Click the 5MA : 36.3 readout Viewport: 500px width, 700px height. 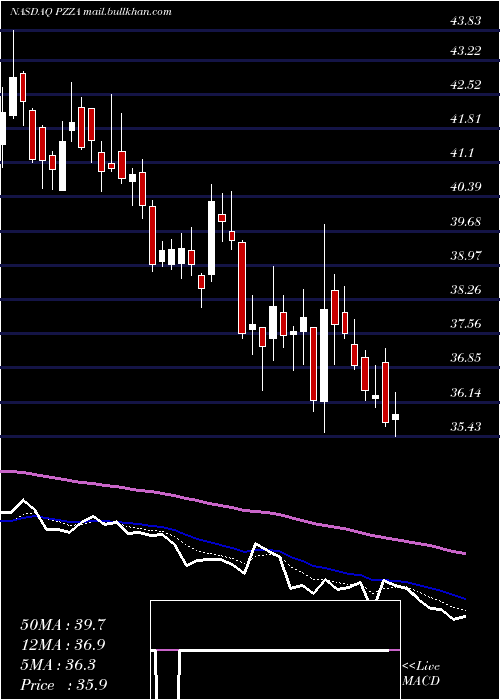click(x=58, y=665)
